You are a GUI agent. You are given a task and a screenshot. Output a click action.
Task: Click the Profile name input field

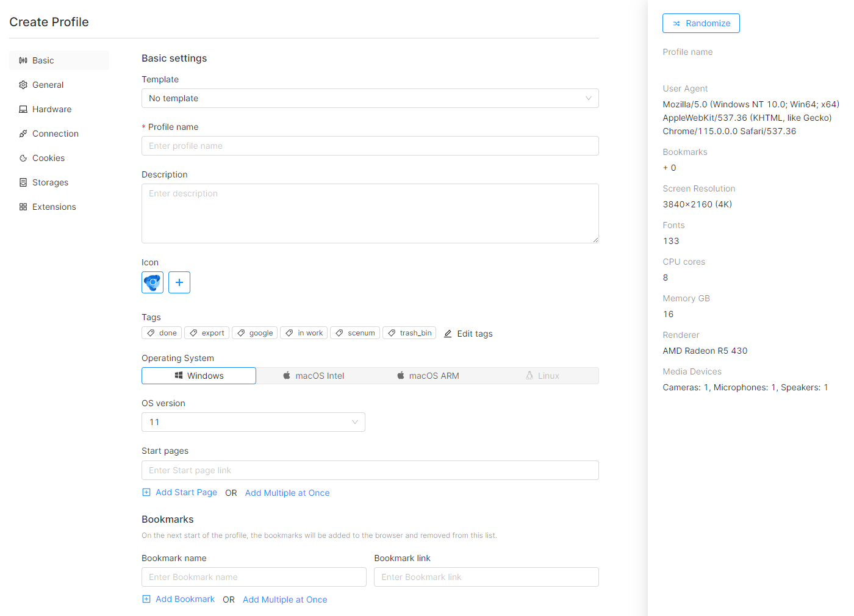click(x=370, y=146)
